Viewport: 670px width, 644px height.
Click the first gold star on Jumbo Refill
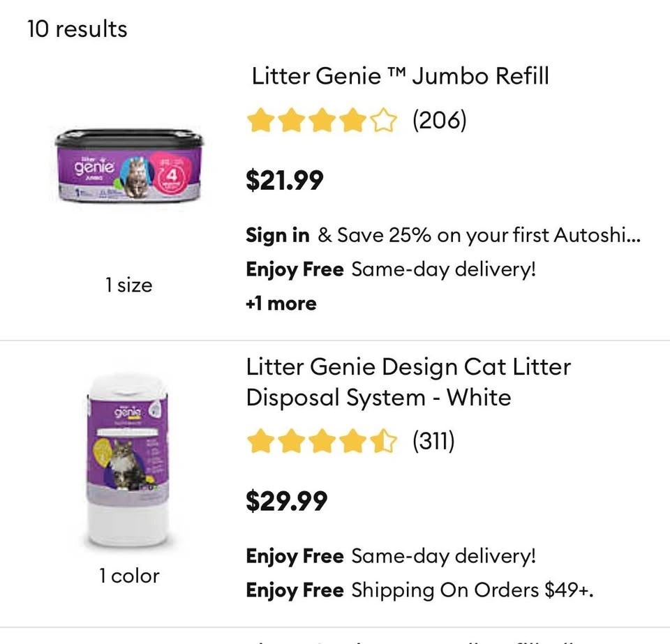click(260, 121)
